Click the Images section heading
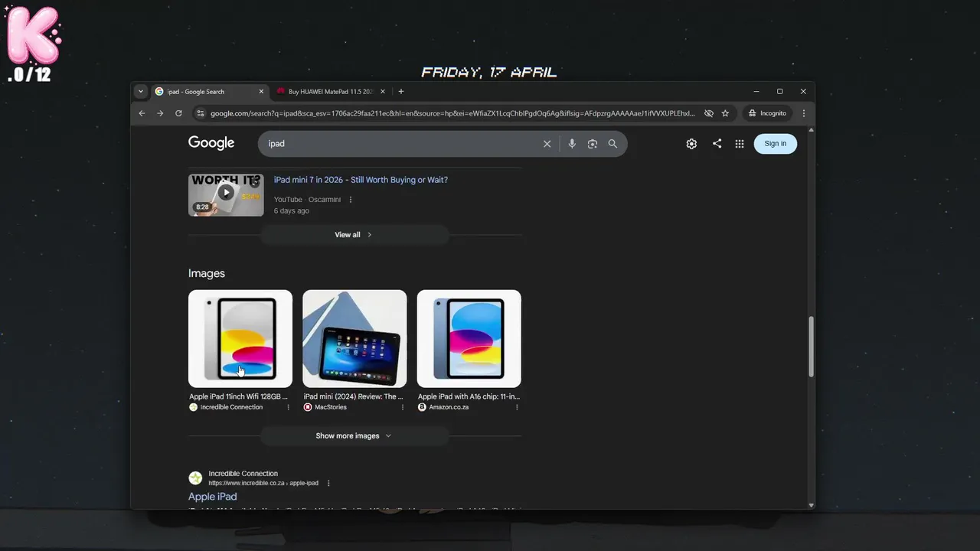The width and height of the screenshot is (980, 551). point(207,273)
